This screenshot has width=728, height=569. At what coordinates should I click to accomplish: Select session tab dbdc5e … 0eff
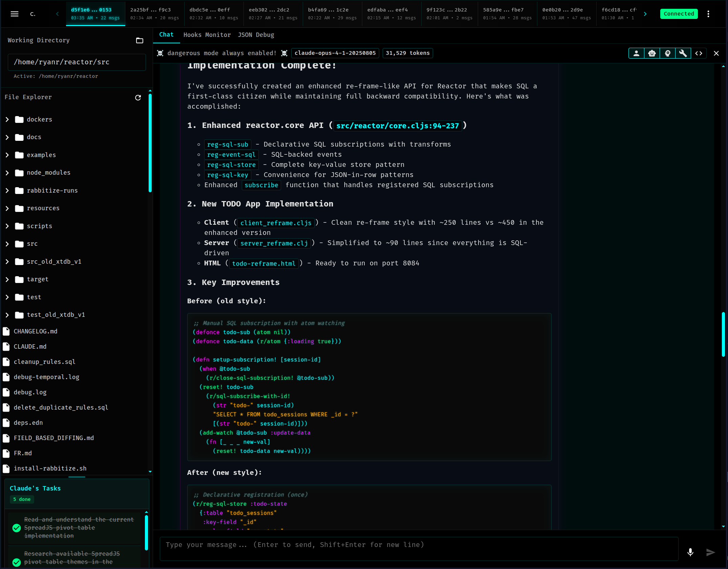(214, 14)
